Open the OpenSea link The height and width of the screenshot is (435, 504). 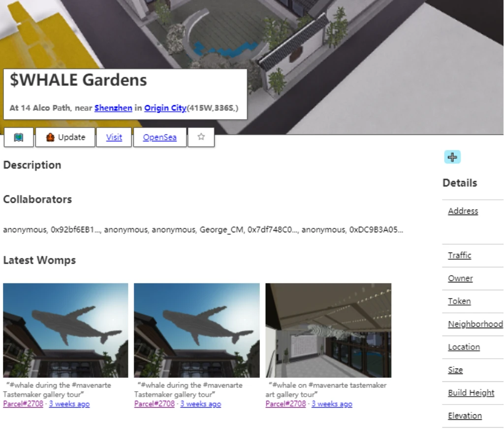point(160,137)
